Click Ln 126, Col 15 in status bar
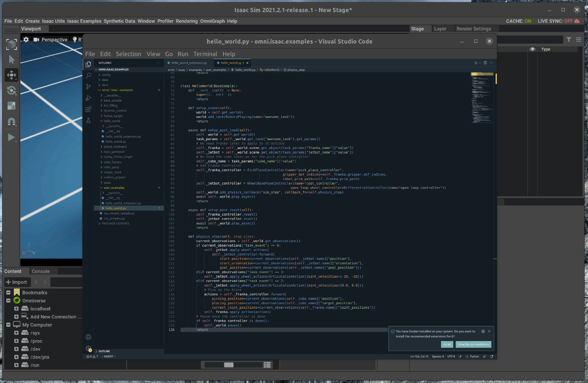 420,357
